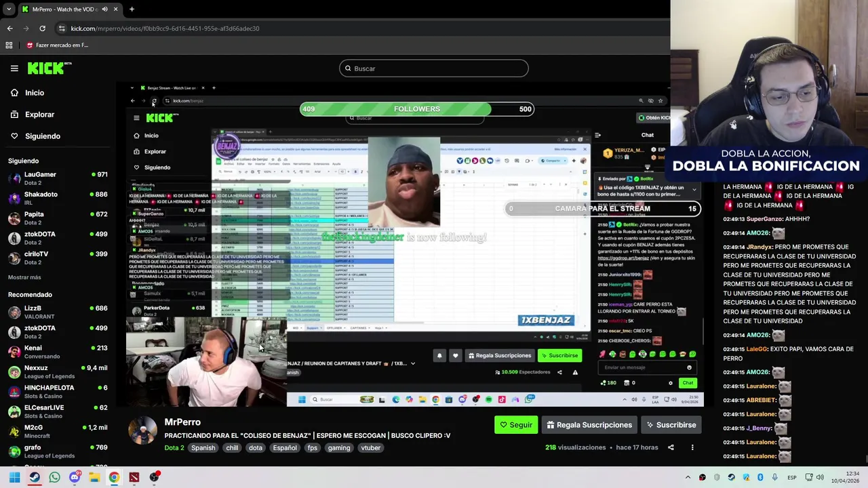Expand Mostrar más followed list
This screenshot has width=868, height=488.
point(24,277)
